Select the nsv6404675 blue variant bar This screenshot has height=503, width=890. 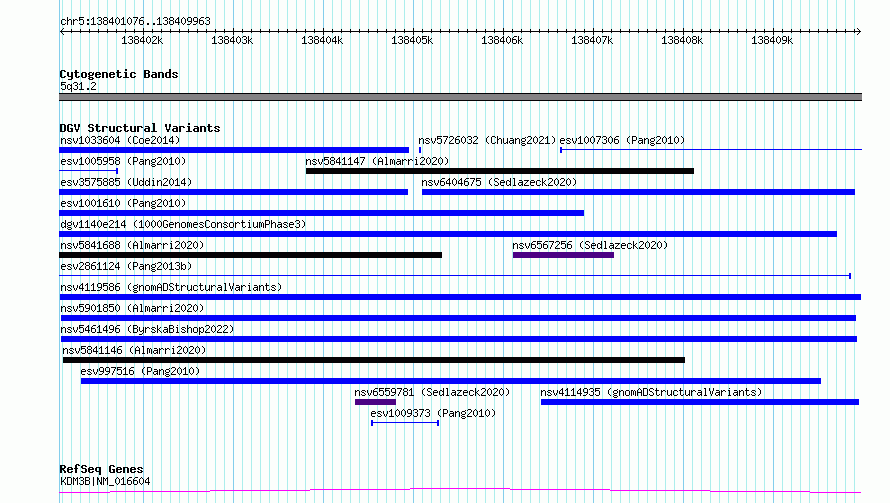638,192
